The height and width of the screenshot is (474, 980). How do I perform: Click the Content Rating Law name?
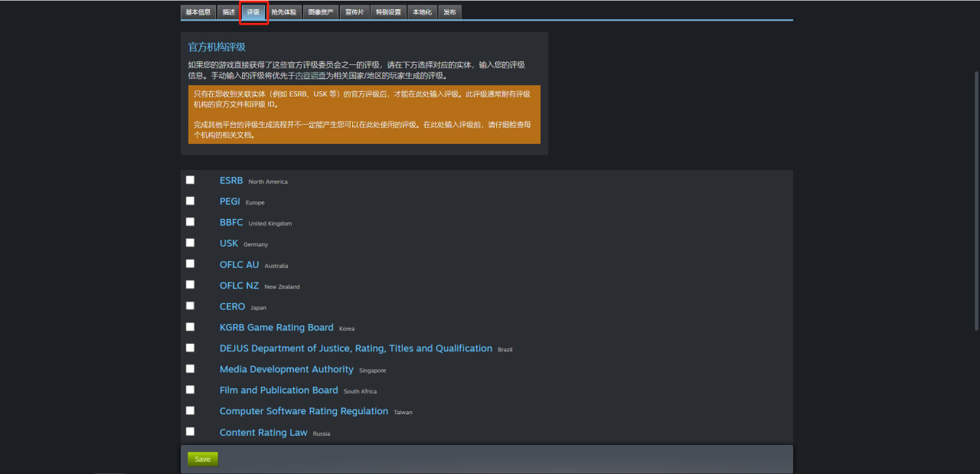263,433
